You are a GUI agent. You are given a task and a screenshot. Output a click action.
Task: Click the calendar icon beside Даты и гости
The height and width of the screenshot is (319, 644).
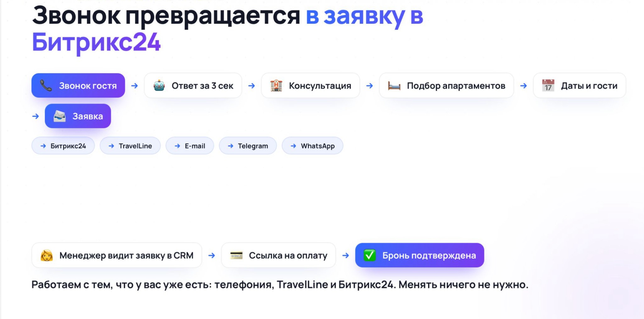click(x=548, y=86)
